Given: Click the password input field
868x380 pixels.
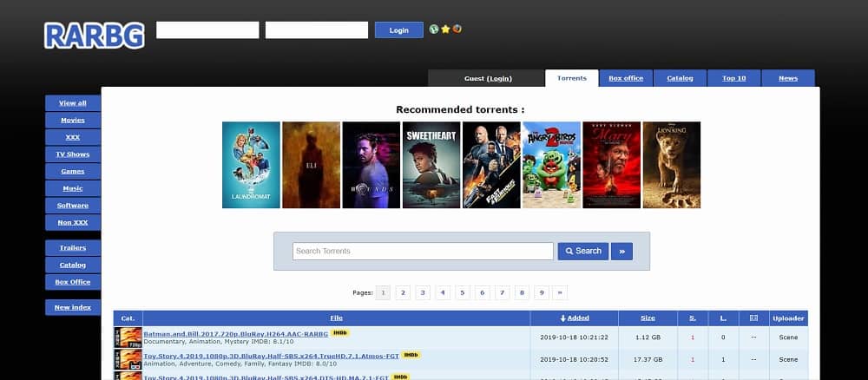Looking at the screenshot, I should (x=317, y=29).
